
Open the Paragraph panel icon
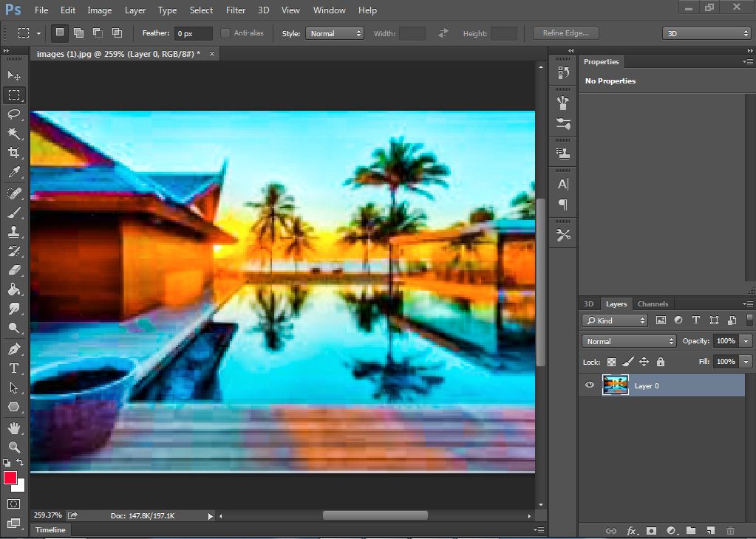562,205
